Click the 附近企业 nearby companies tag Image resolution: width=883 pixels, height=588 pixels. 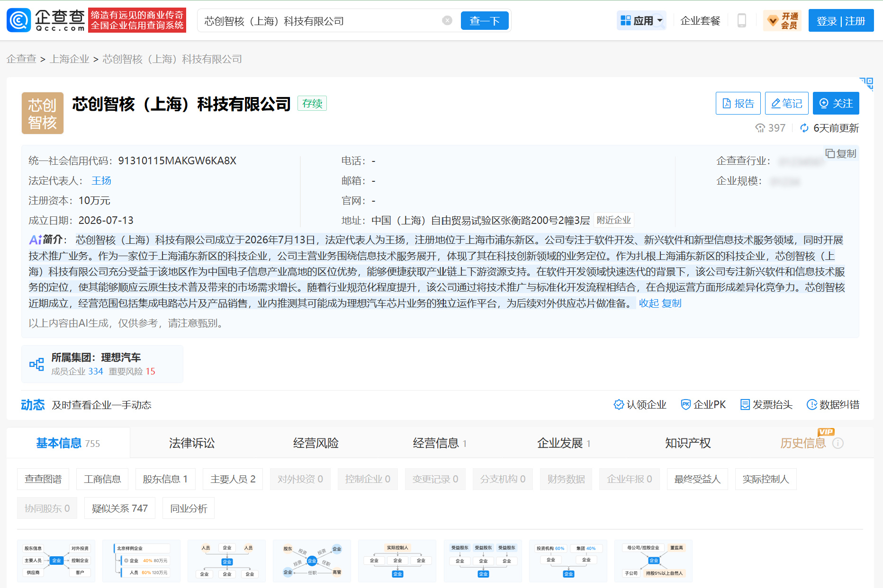click(x=614, y=220)
